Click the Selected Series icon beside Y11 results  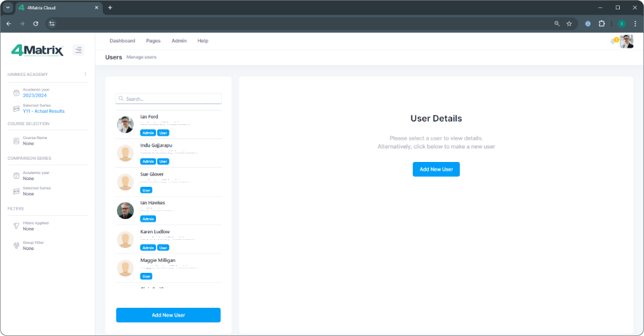(17, 108)
